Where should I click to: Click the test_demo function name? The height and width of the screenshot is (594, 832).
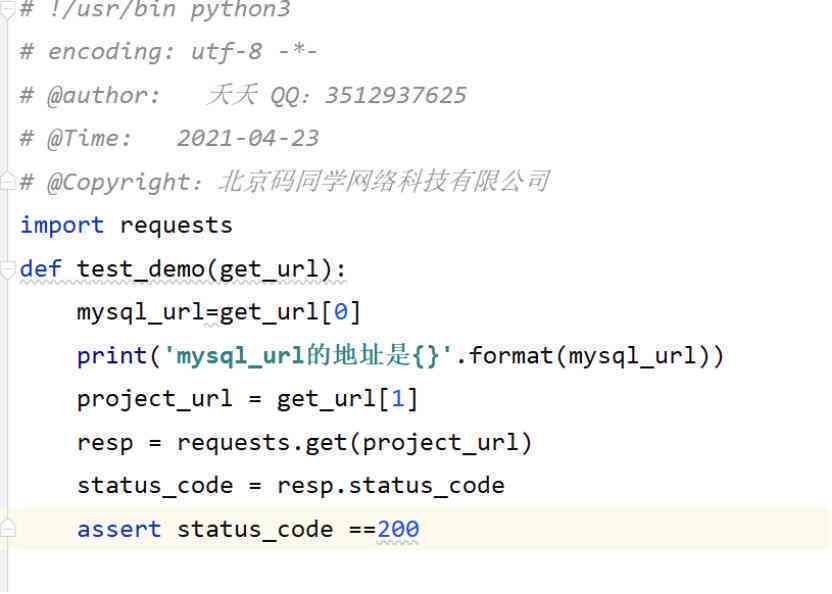pyautogui.click(x=141, y=269)
